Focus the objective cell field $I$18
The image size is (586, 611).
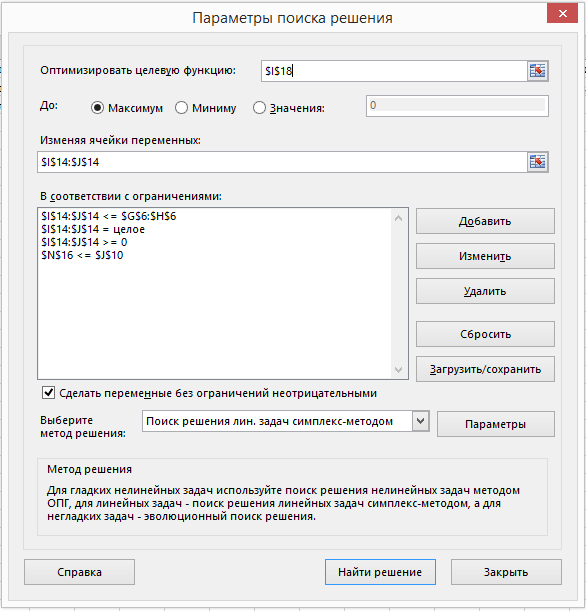[394, 71]
